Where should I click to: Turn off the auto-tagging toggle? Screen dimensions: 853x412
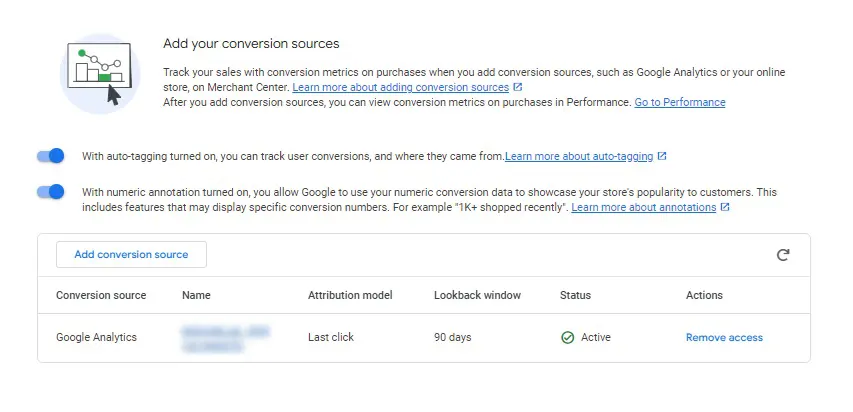51,156
